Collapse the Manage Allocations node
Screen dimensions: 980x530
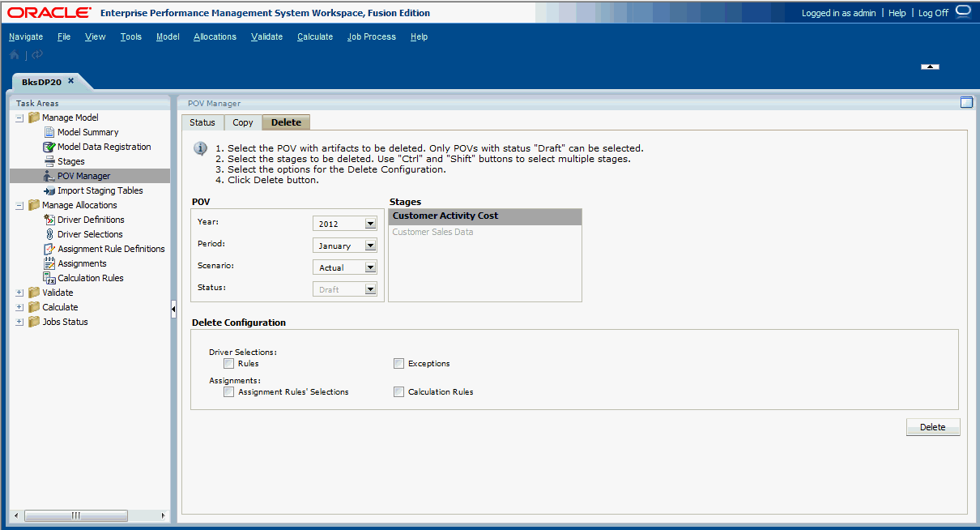[19, 206]
